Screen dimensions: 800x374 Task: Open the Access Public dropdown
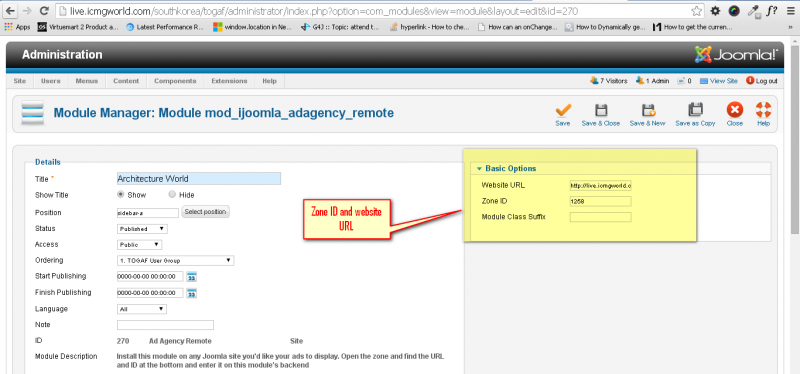tap(139, 245)
